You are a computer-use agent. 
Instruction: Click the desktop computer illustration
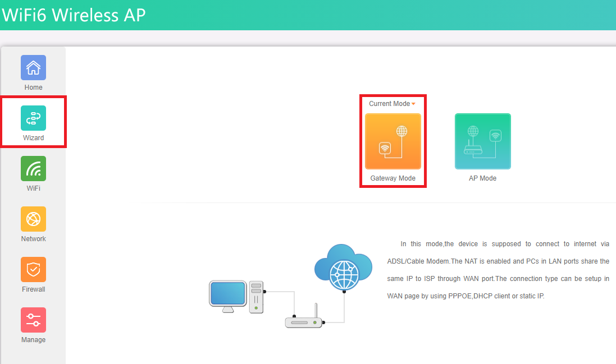point(235,296)
